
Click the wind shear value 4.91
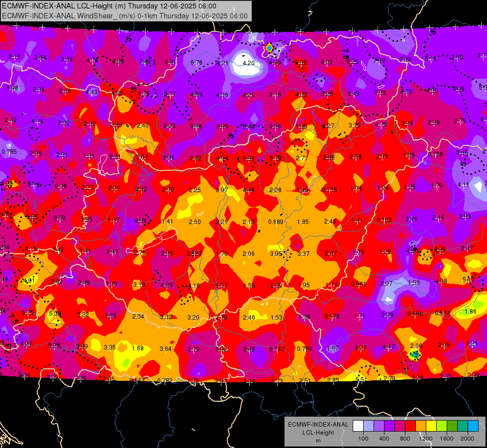tap(29, 280)
